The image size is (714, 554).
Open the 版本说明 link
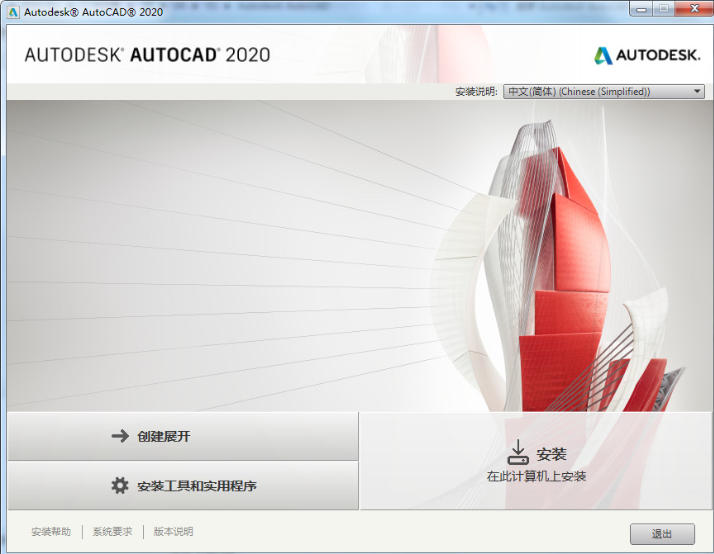173,531
